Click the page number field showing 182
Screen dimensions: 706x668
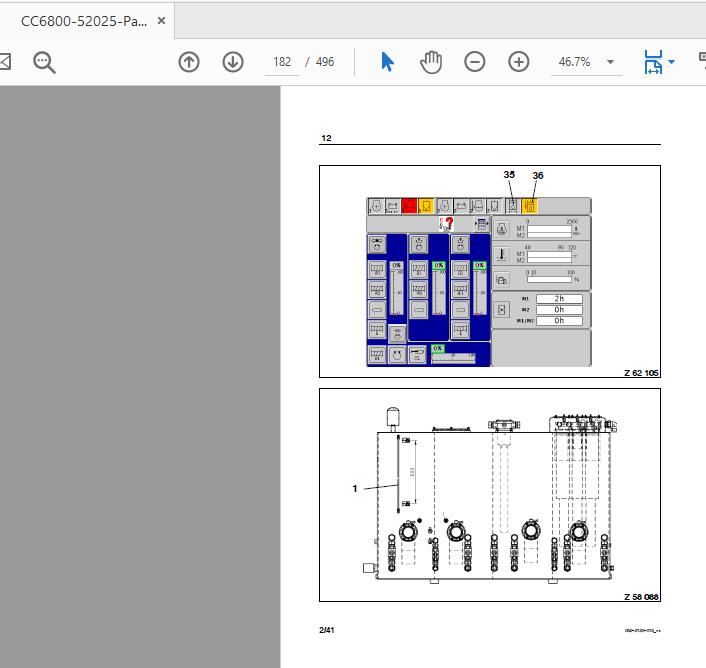pos(282,62)
